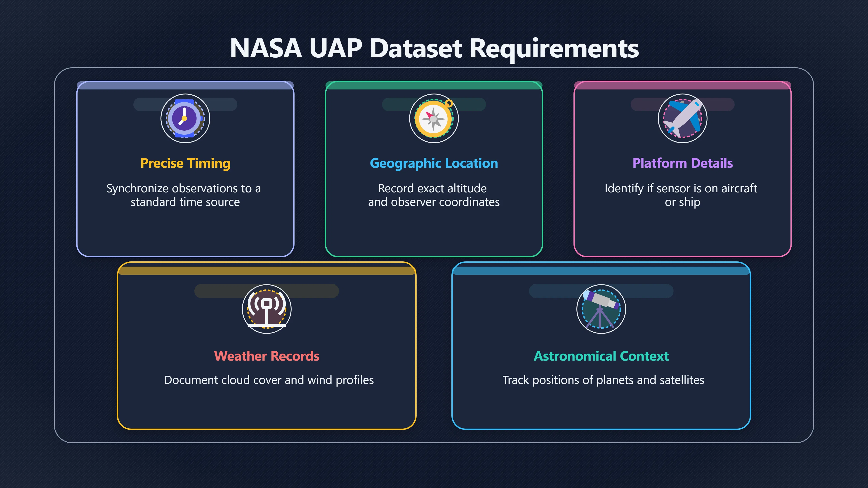The image size is (868, 488).
Task: Click the Precise Timing heading
Action: [x=185, y=163]
